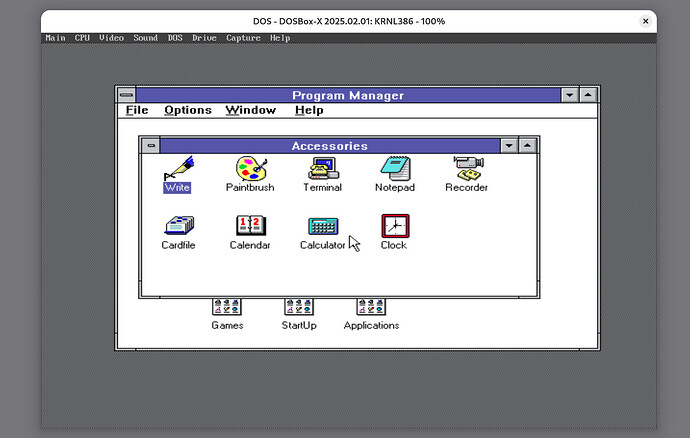Maximize the Program Manager window

click(588, 95)
